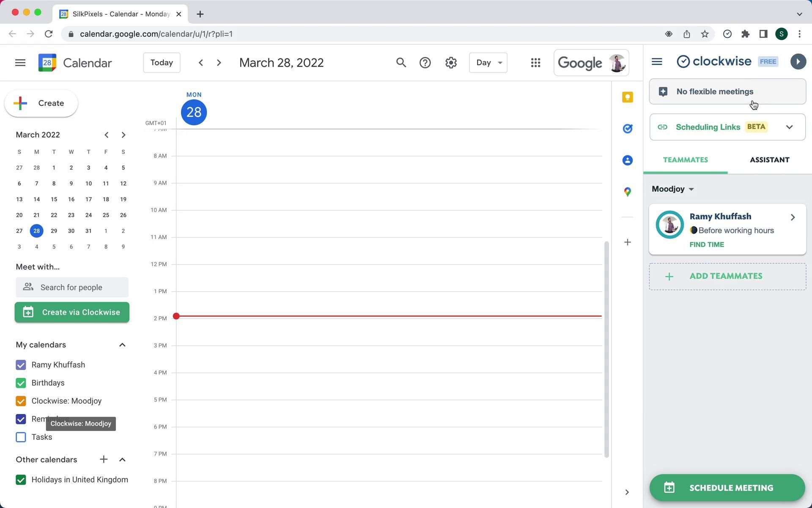Image resolution: width=812 pixels, height=508 pixels.
Task: Open the Google Tasks side panel icon
Action: pos(628,129)
